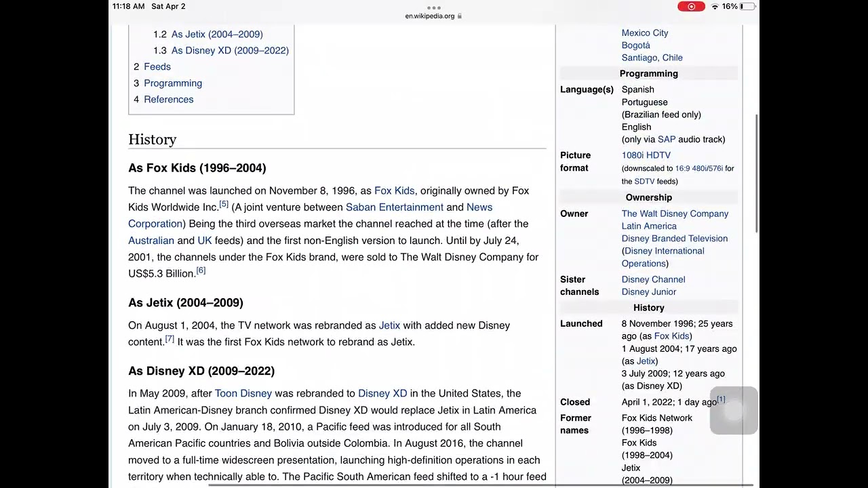
Task: Open the 480i/576i picture format link
Action: (x=708, y=168)
